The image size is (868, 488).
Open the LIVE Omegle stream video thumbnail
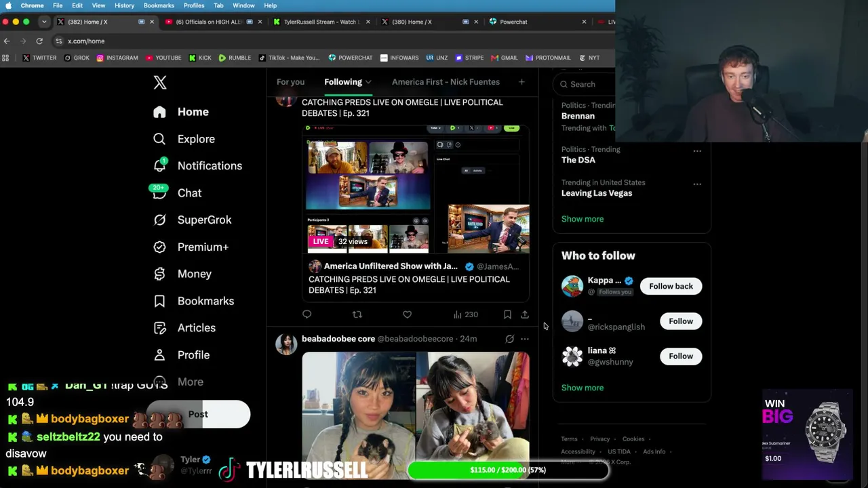(x=416, y=190)
